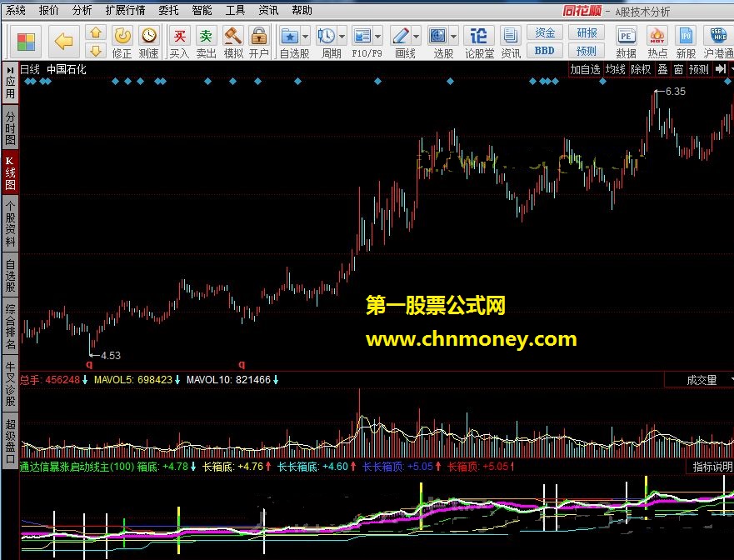Click the up arrow navigation icon
This screenshot has height=560, width=734.
pos(96,32)
